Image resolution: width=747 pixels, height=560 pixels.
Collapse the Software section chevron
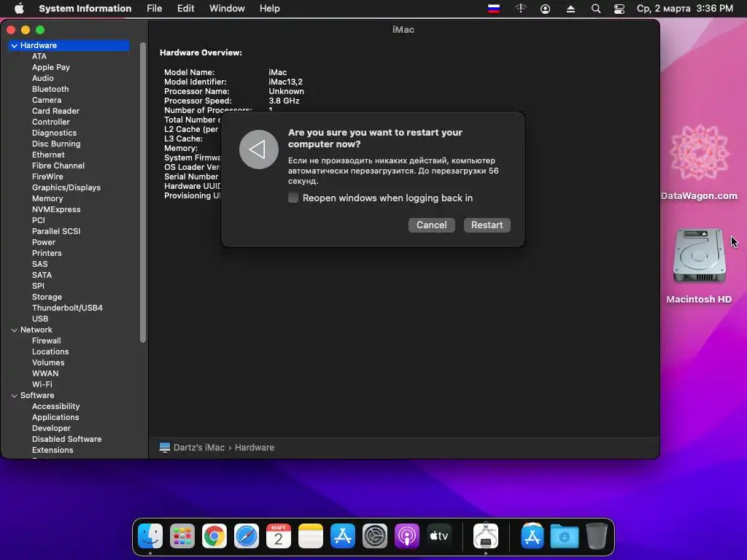[15, 396]
